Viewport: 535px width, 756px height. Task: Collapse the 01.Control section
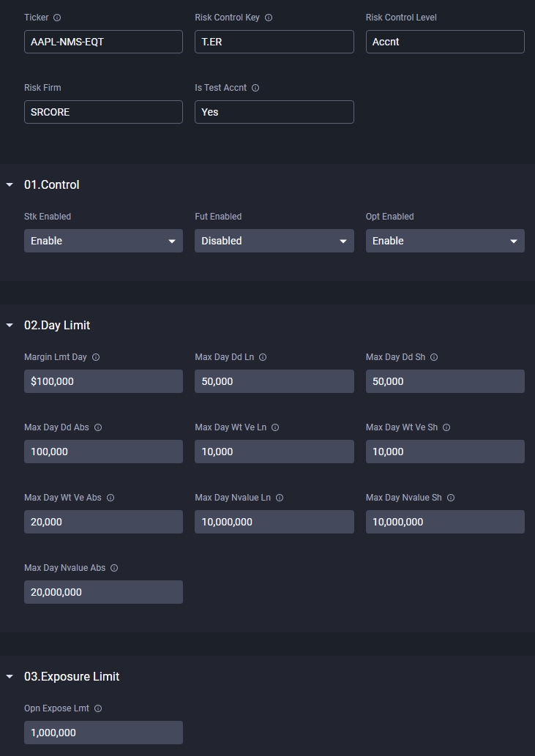click(x=10, y=185)
